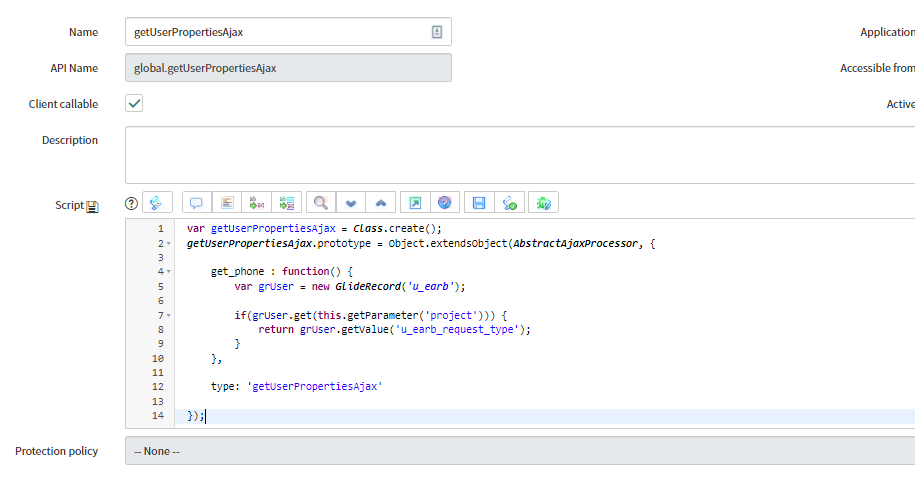This screenshot has height=491, width=915.
Task: Toggle the syntax editor on or off
Action: click(157, 203)
